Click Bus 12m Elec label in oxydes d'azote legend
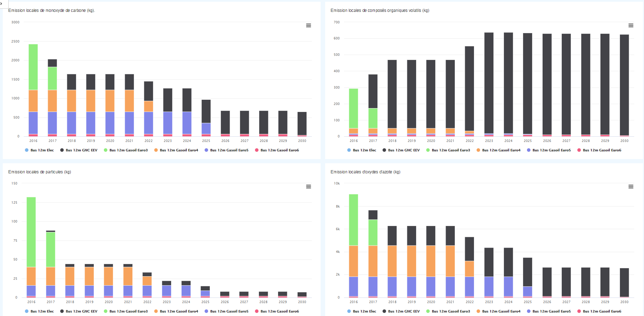 click(x=364, y=311)
